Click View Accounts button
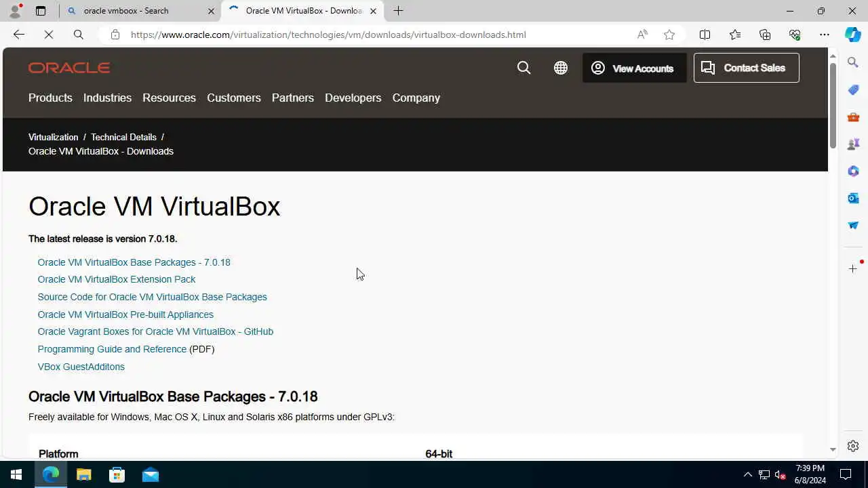This screenshot has height=488, width=868. pyautogui.click(x=635, y=68)
